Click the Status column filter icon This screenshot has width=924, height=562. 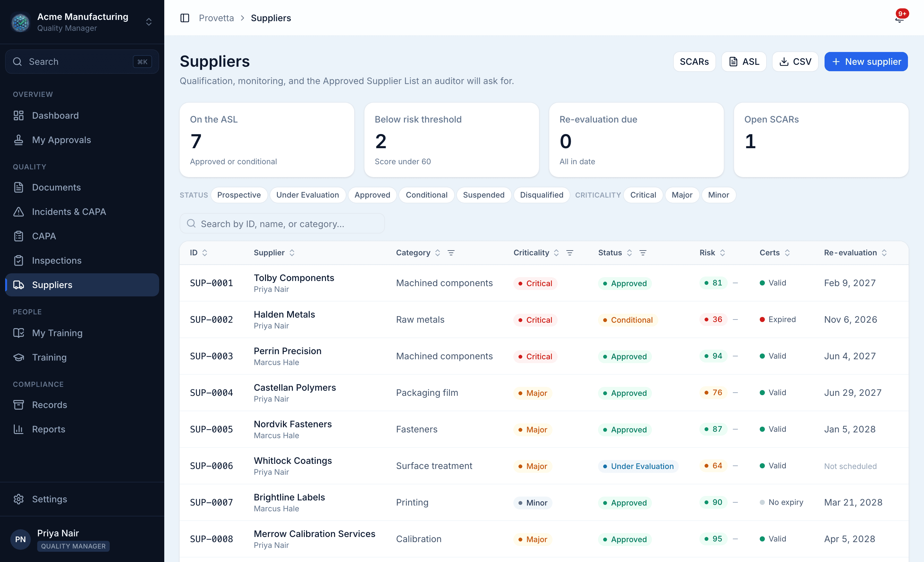pyautogui.click(x=643, y=253)
